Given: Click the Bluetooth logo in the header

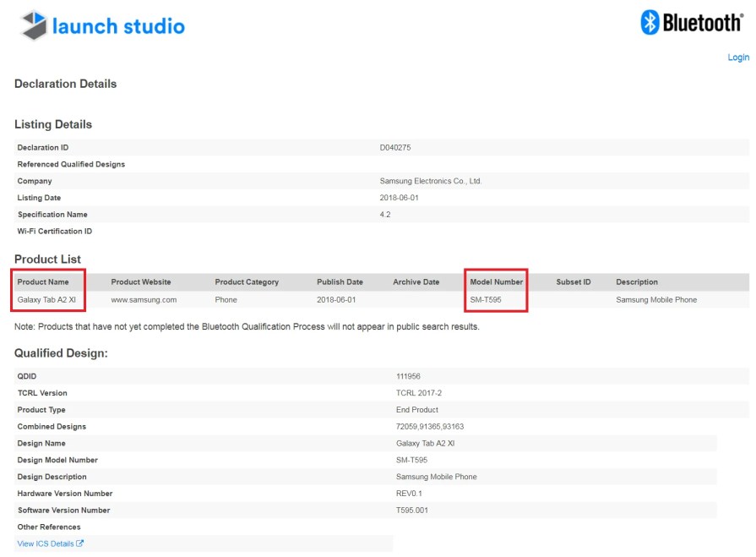Looking at the screenshot, I should 692,23.
